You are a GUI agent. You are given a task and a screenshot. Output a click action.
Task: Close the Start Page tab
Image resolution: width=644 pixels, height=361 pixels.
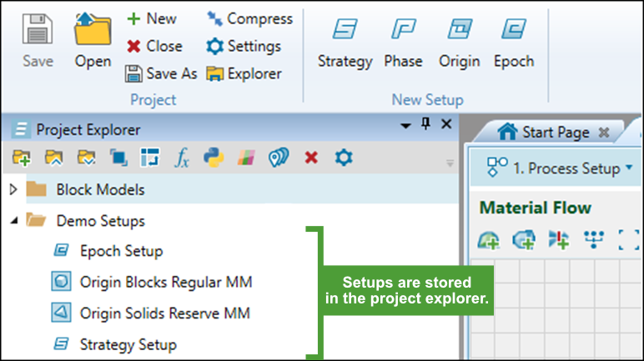pos(604,133)
